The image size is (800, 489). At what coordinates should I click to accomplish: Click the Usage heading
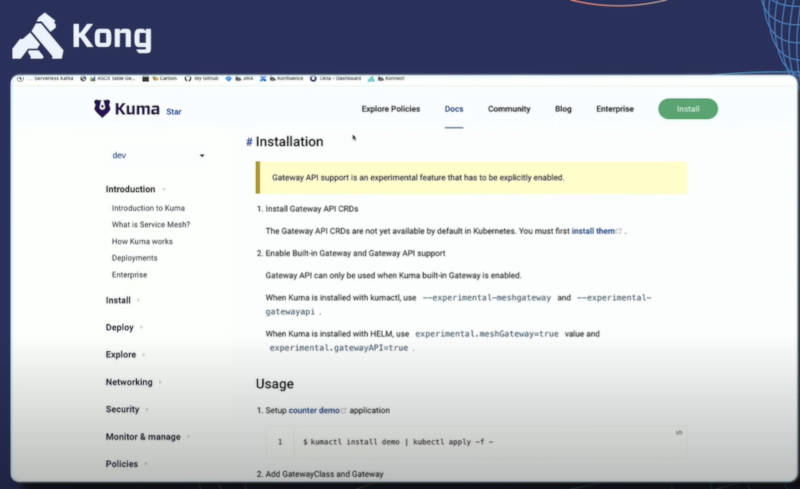tap(274, 384)
